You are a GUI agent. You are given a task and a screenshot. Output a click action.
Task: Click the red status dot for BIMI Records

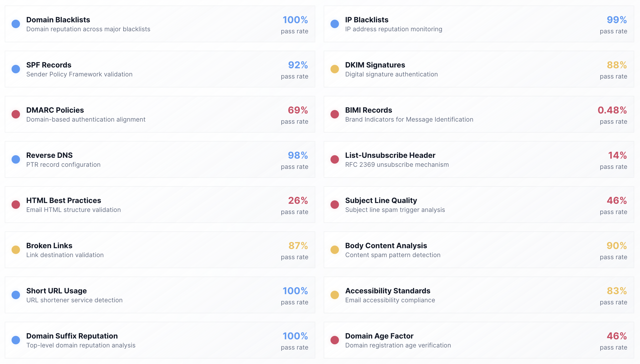pyautogui.click(x=334, y=114)
